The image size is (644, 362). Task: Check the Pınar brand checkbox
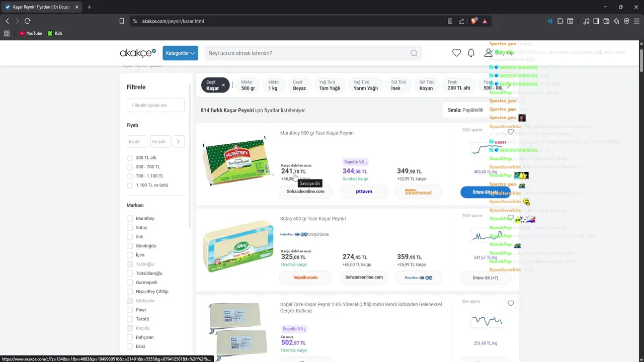click(130, 310)
